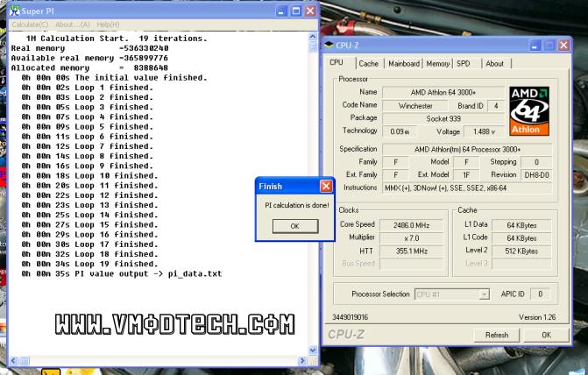Click the Super PI scroll up arrow
Viewport: 588px width, 375px height.
tap(313, 37)
